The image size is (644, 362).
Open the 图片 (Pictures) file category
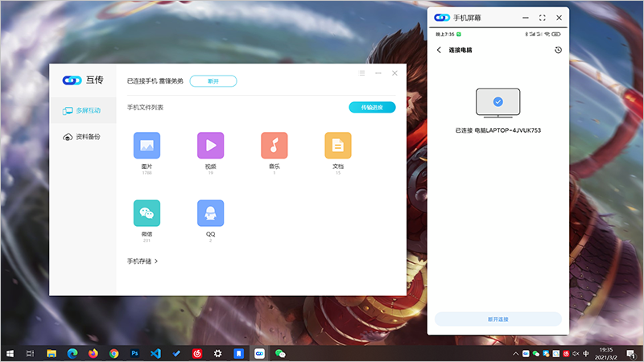147,146
